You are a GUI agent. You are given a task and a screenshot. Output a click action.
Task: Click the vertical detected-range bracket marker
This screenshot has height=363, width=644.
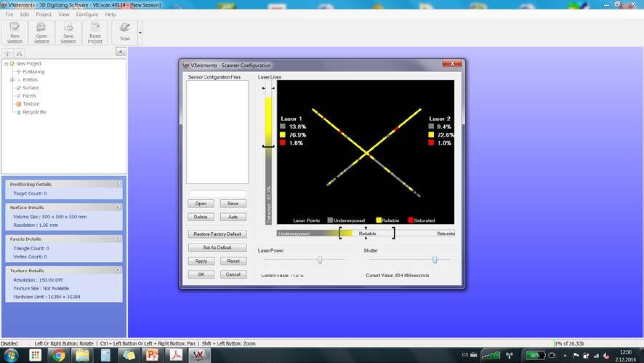tap(268, 146)
